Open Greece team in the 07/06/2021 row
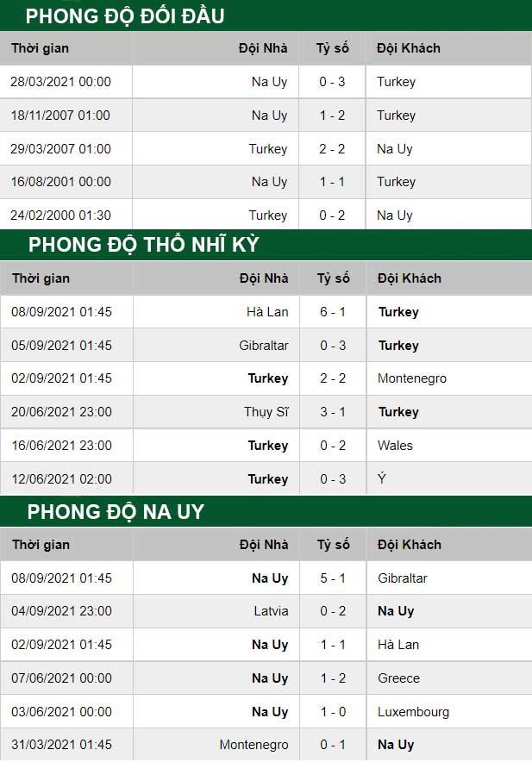532x762 pixels. (x=398, y=678)
